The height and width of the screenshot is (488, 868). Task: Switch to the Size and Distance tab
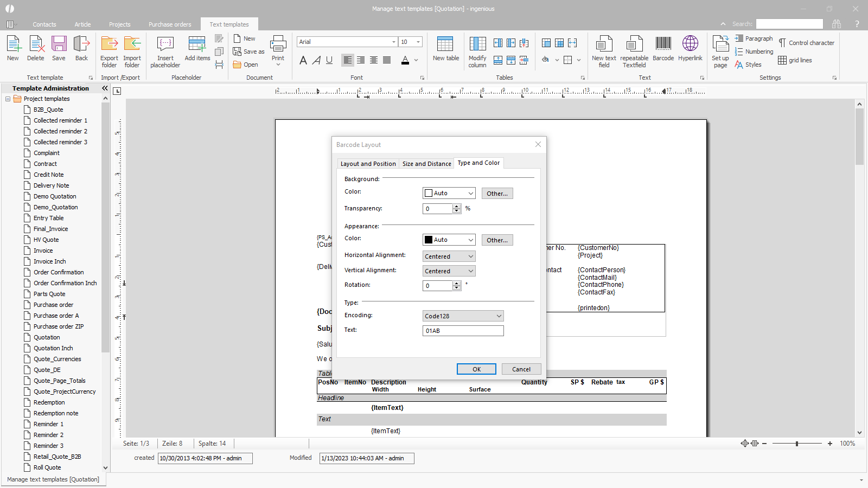tap(426, 164)
